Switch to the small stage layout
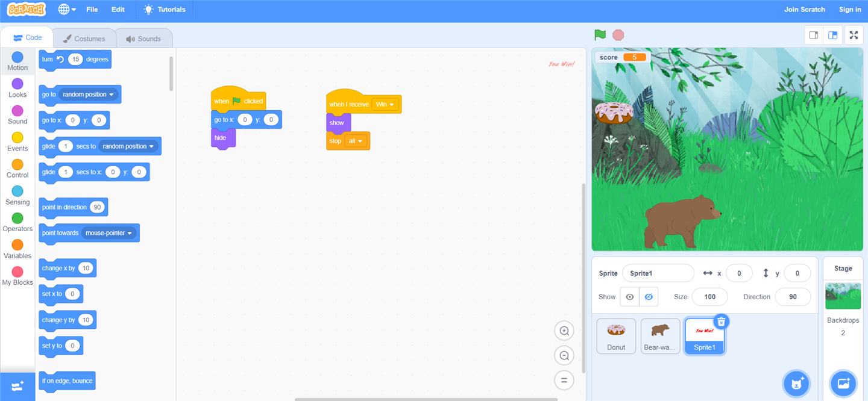 (814, 35)
